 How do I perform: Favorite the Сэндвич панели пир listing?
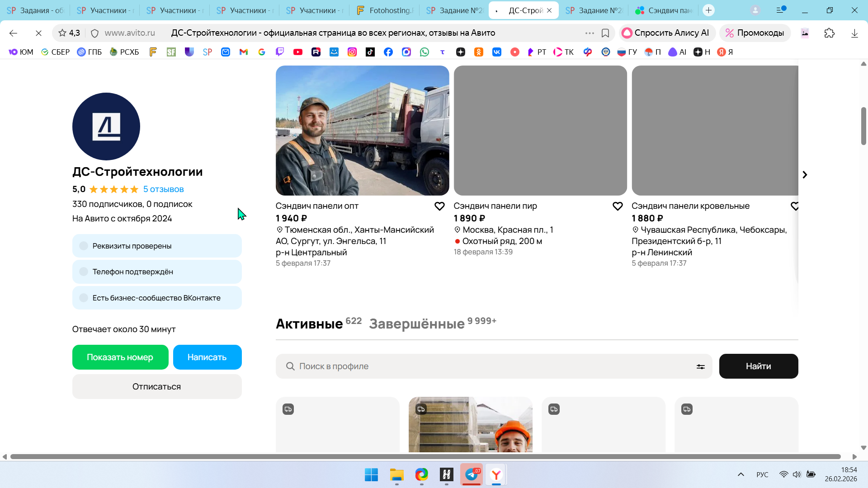[x=618, y=206]
